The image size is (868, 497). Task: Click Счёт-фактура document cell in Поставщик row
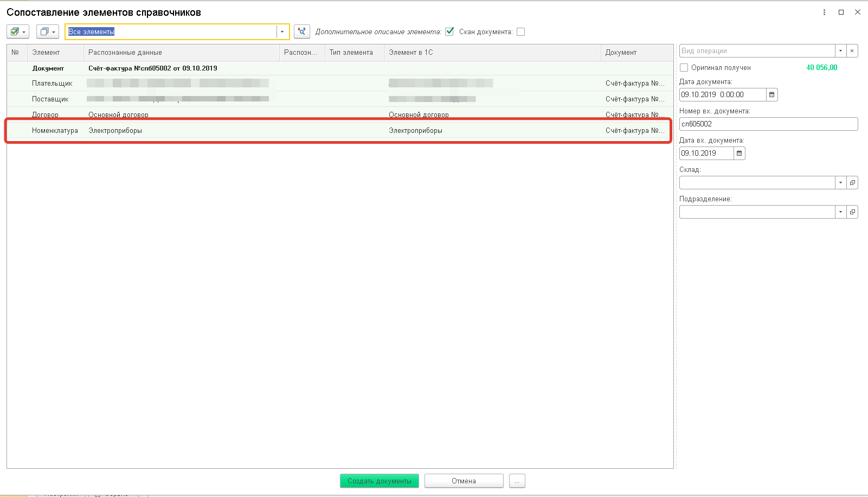pyautogui.click(x=635, y=99)
